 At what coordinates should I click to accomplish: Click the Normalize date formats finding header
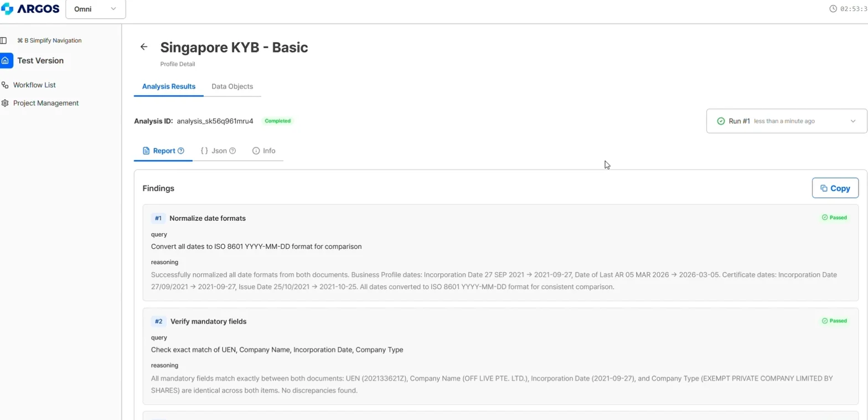click(208, 218)
